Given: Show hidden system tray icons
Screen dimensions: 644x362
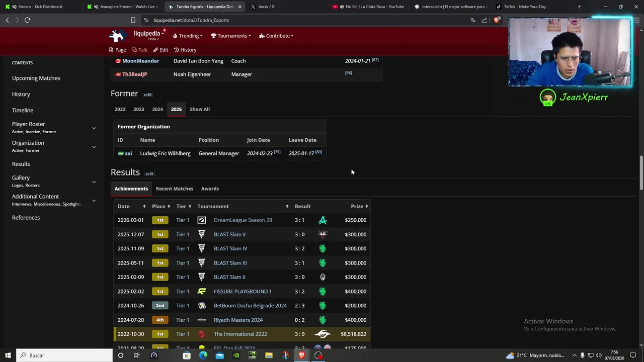Looking at the screenshot, I should 574,355.
